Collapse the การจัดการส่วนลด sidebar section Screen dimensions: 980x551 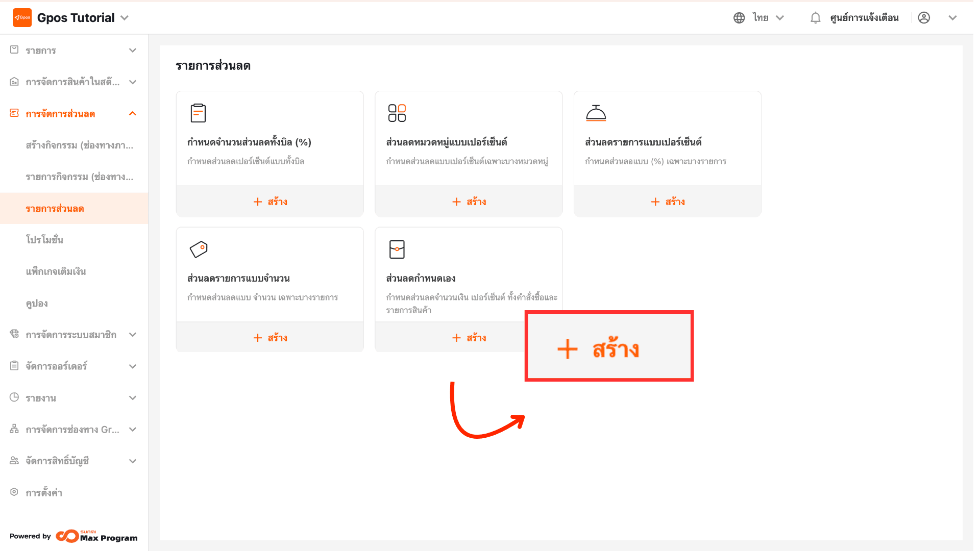tap(133, 114)
